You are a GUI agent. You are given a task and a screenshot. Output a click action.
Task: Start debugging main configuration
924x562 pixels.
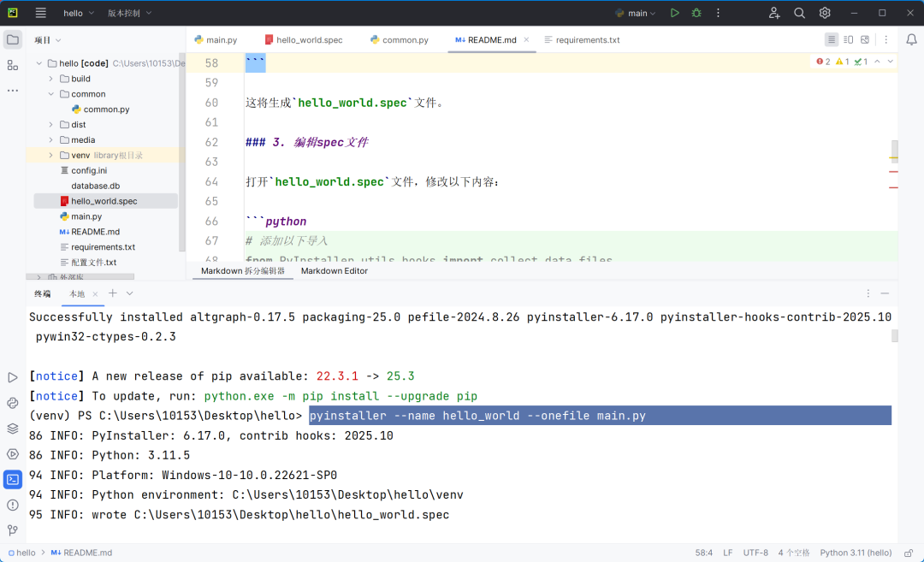pyautogui.click(x=696, y=13)
